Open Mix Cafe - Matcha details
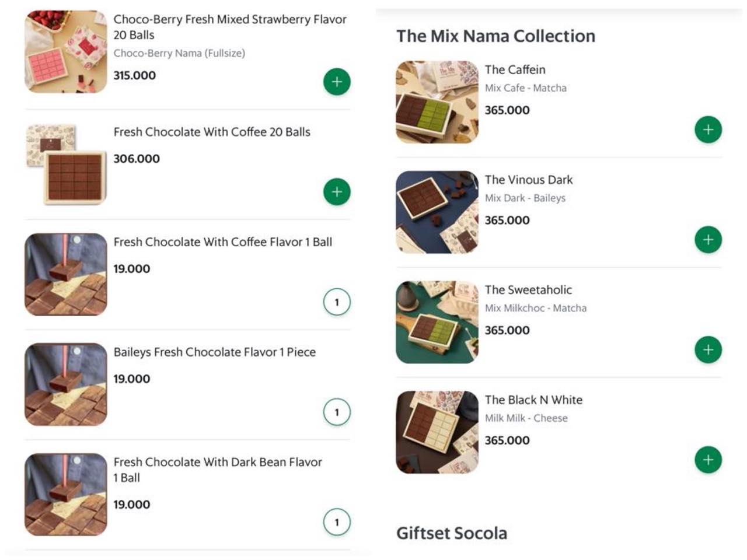 [x=526, y=87]
